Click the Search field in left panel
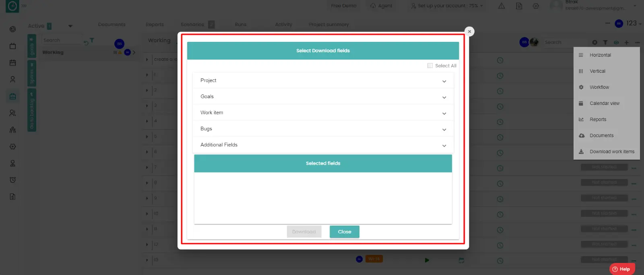 [61, 40]
